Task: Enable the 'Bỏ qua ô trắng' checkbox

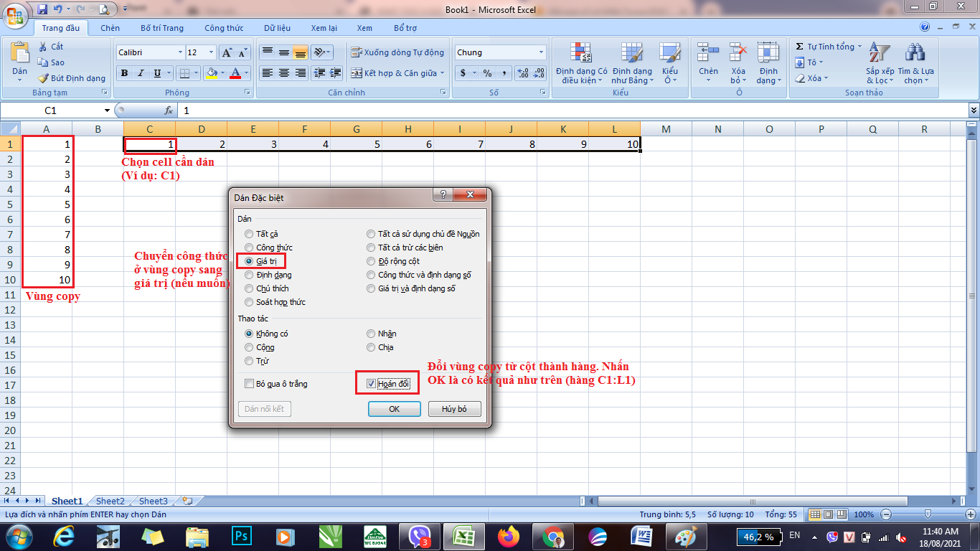Action: pos(249,384)
